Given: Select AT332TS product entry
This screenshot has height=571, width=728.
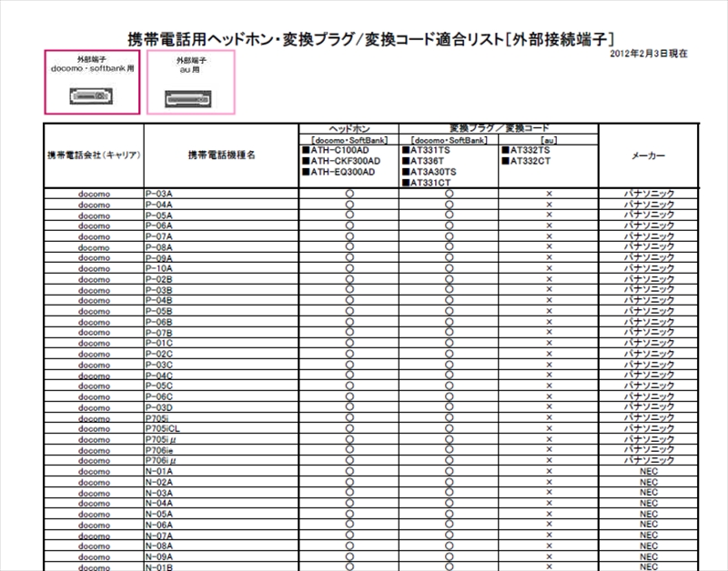Looking at the screenshot, I should [526, 150].
